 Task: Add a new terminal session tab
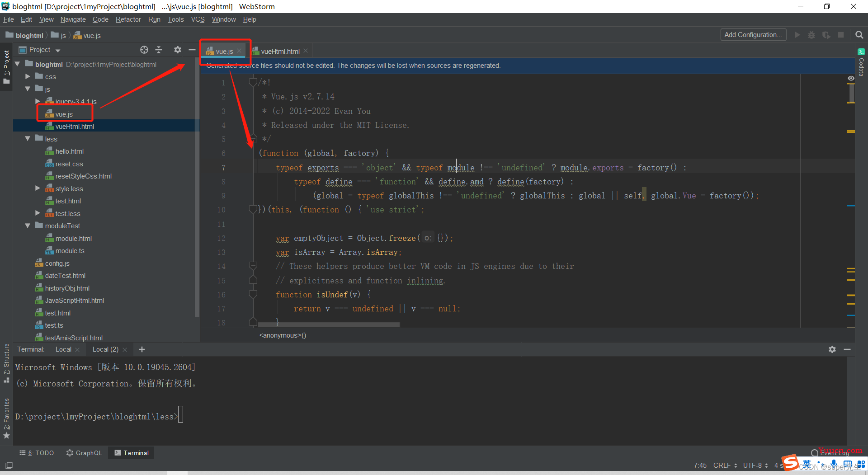click(x=142, y=349)
